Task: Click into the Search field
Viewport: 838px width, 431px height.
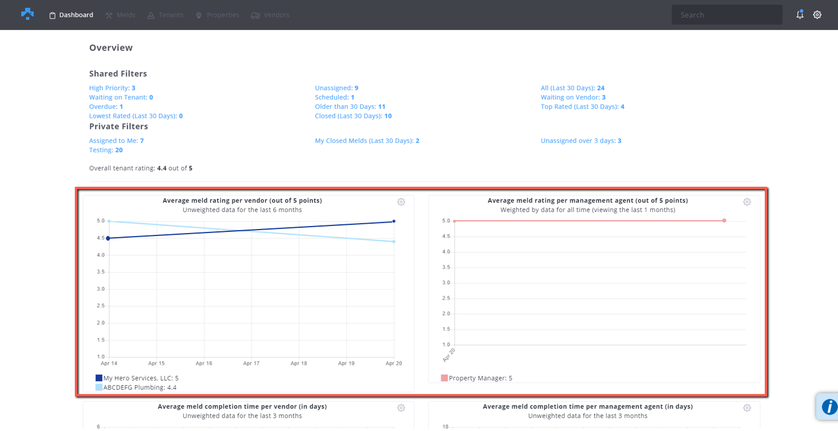Action: pyautogui.click(x=727, y=15)
